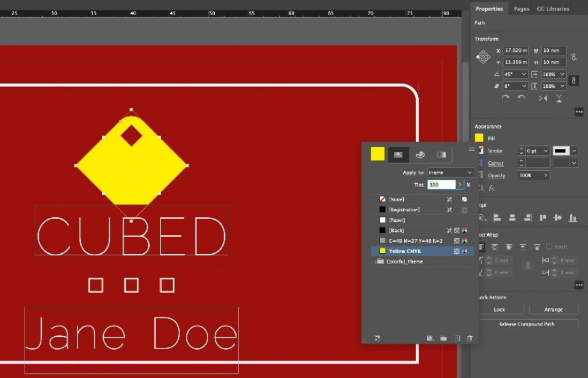Open the stroke weight dropdown

[546, 151]
